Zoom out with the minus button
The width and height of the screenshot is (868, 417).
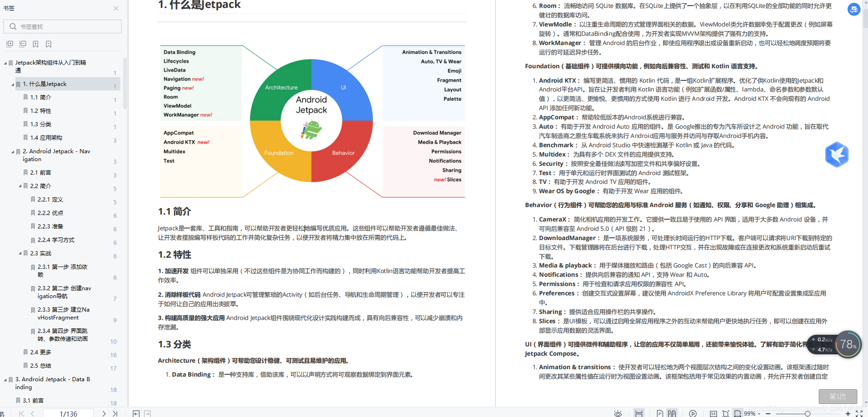tap(768, 413)
